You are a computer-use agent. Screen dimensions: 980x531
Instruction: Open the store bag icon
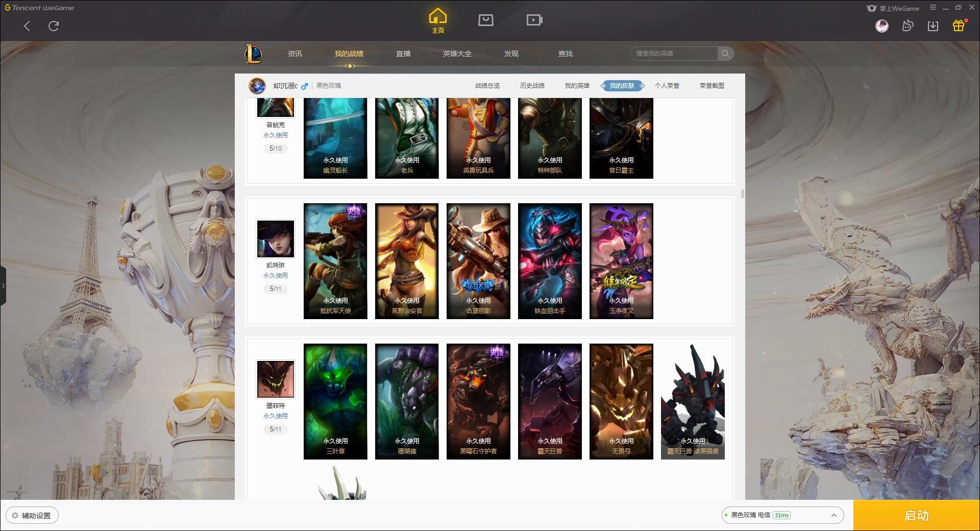486,20
